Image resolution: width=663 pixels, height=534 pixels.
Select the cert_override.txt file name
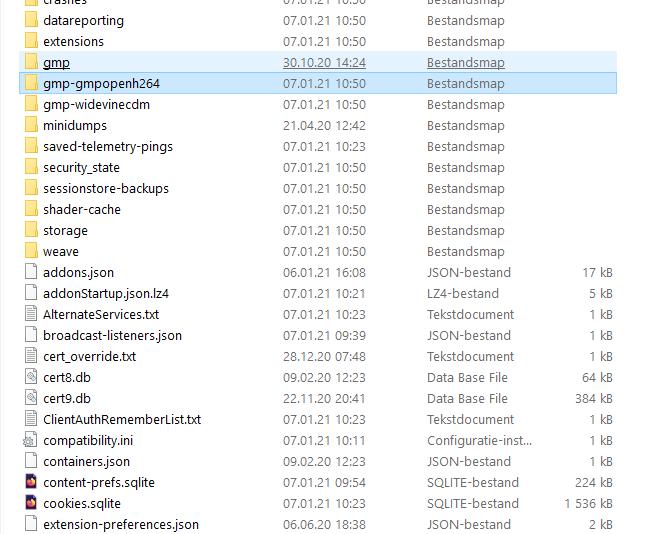pos(89,356)
